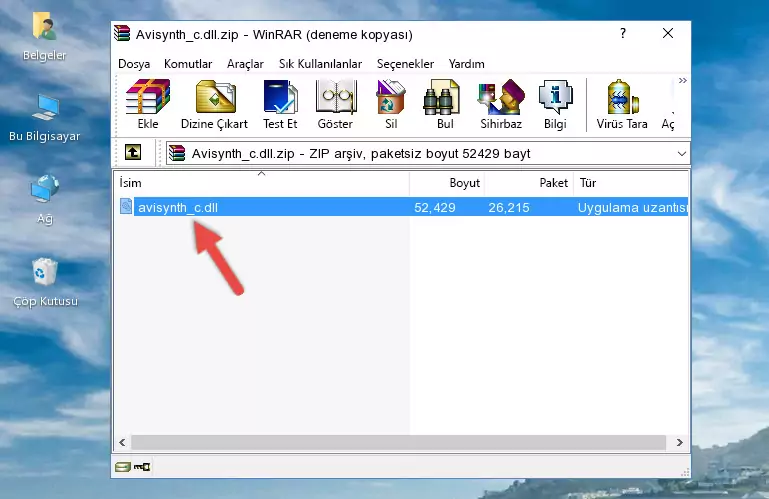
Task: Open the archive path dropdown arrow
Action: (x=682, y=154)
